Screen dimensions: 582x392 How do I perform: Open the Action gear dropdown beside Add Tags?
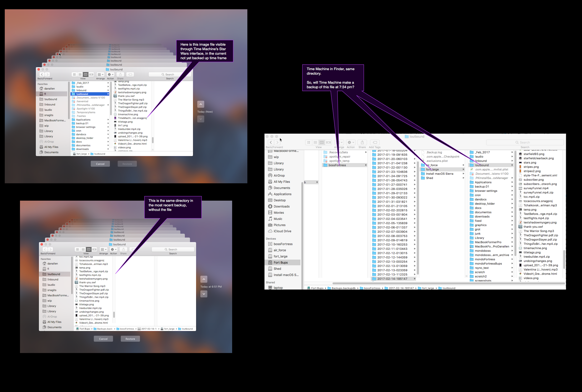[x=351, y=142]
